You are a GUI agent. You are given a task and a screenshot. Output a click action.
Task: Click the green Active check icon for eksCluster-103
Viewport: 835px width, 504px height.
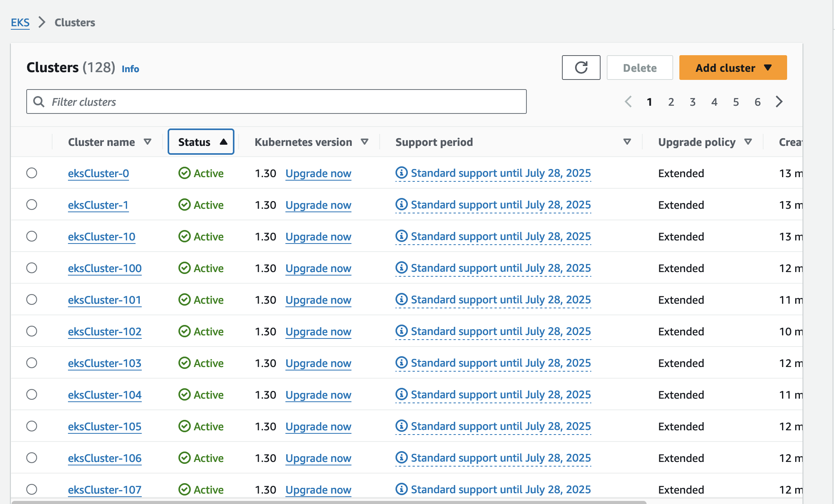(184, 363)
